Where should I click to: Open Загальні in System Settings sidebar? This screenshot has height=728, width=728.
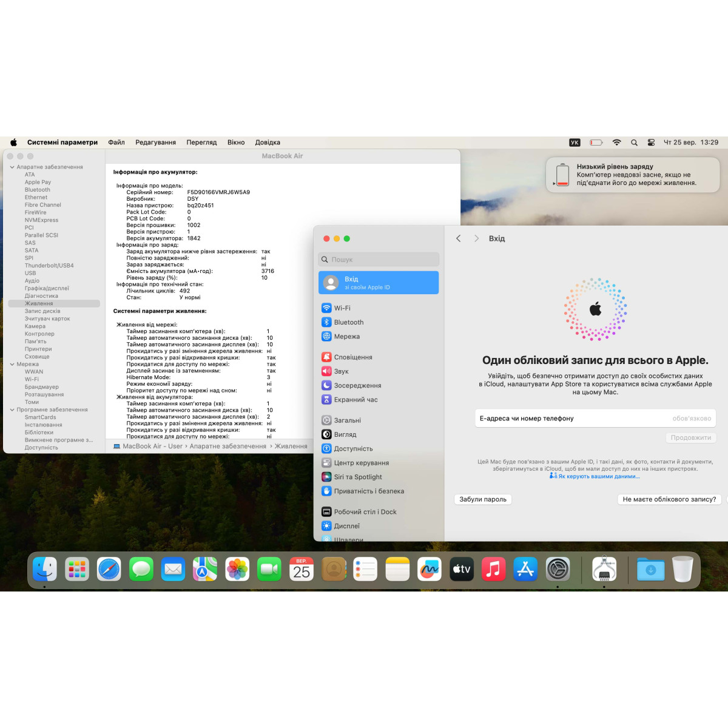pos(379,420)
